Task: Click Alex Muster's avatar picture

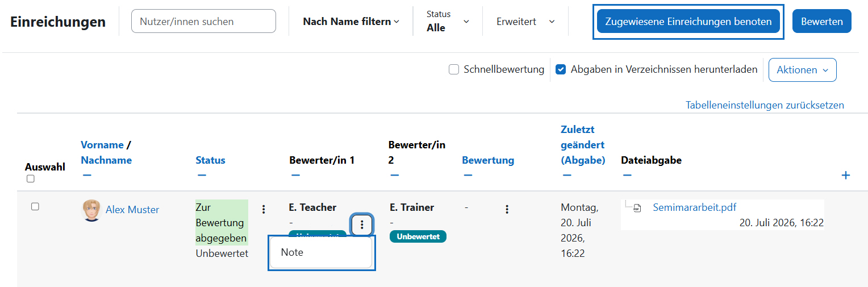Action: (91, 210)
